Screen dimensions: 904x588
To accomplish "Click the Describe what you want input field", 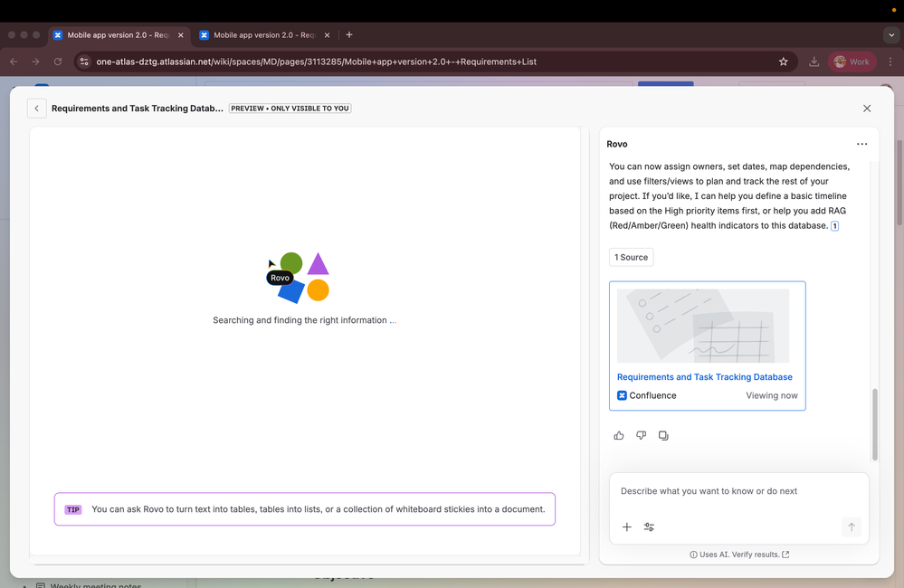I will [735, 490].
